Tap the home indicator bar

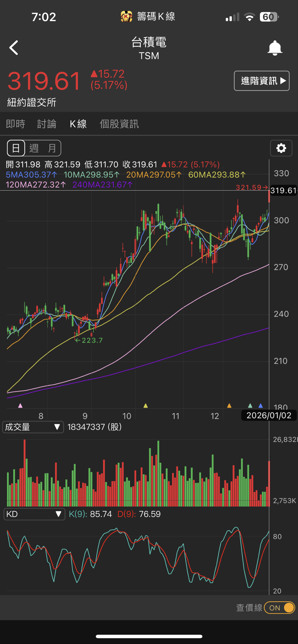point(149,636)
